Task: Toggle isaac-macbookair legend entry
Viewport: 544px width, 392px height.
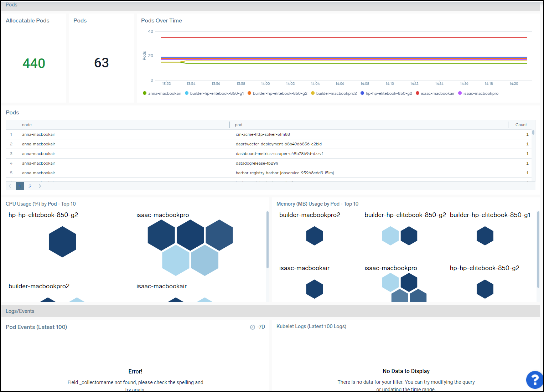Action: tap(435, 93)
